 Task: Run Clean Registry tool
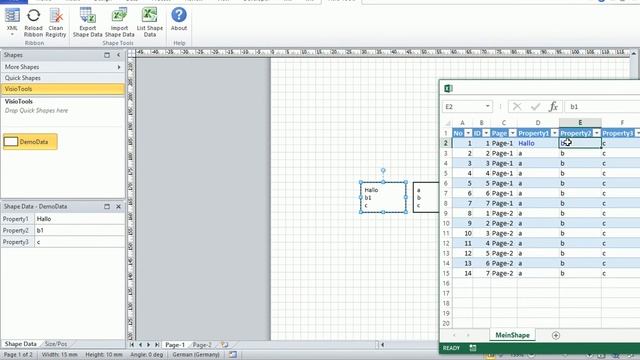(56, 23)
